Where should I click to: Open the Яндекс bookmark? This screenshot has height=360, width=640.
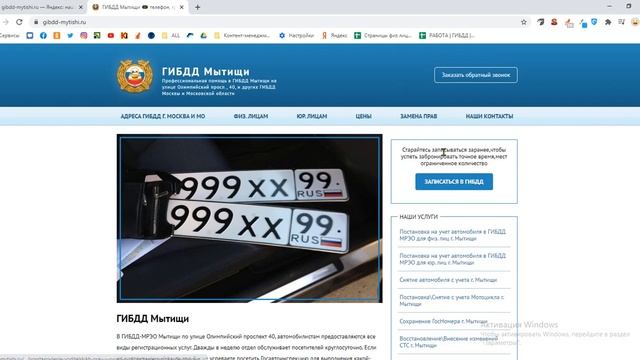click(x=334, y=36)
